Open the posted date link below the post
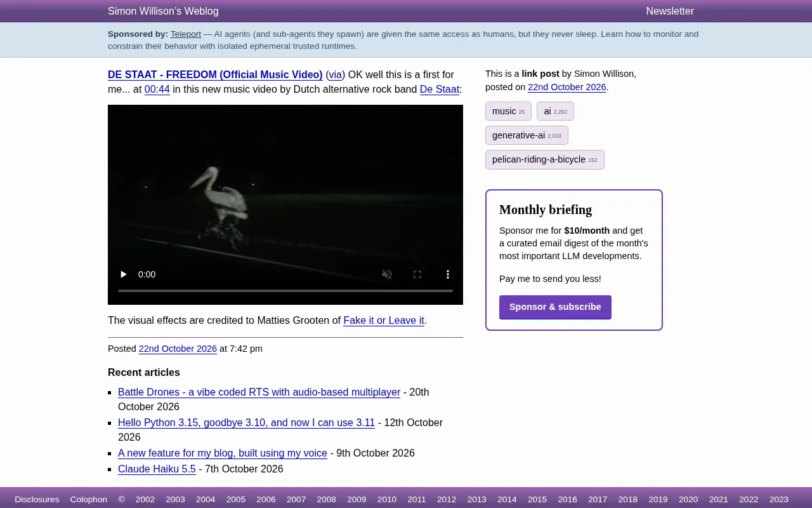 [x=178, y=349]
